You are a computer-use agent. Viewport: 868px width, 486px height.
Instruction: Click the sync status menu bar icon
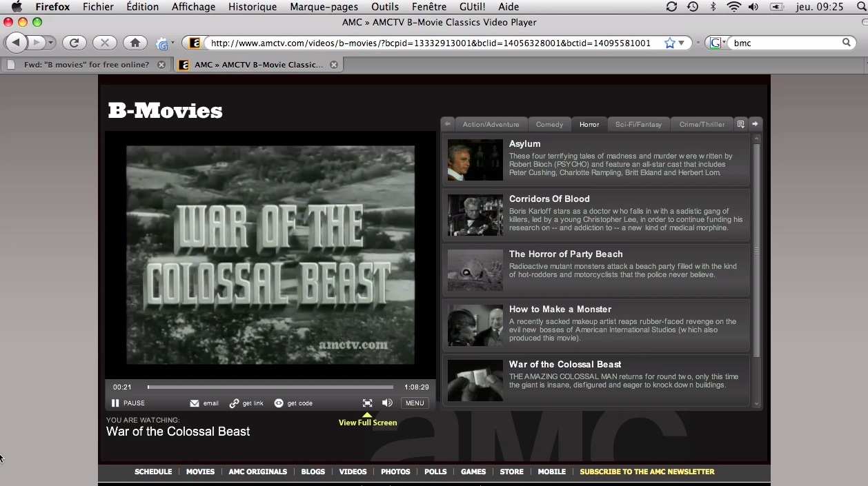tap(671, 7)
